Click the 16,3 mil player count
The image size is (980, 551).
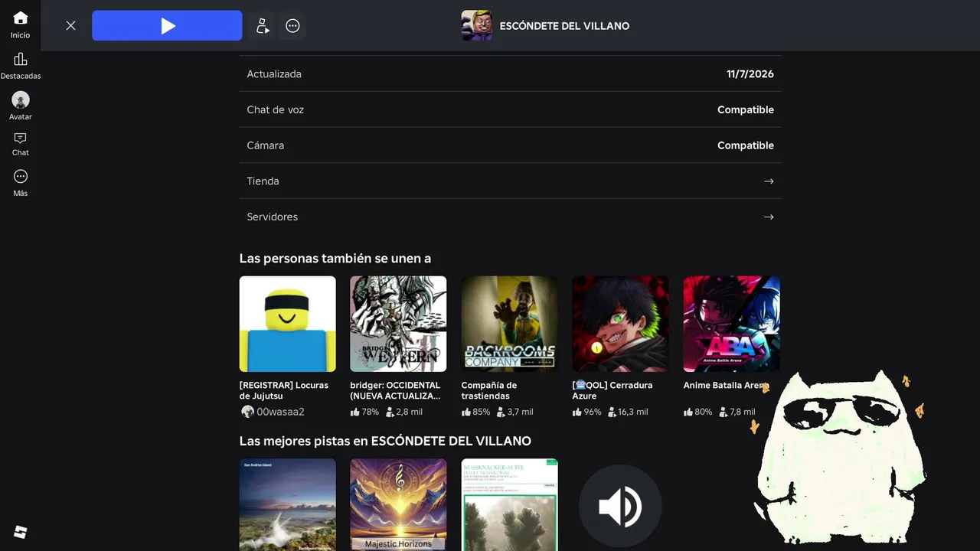[628, 412]
